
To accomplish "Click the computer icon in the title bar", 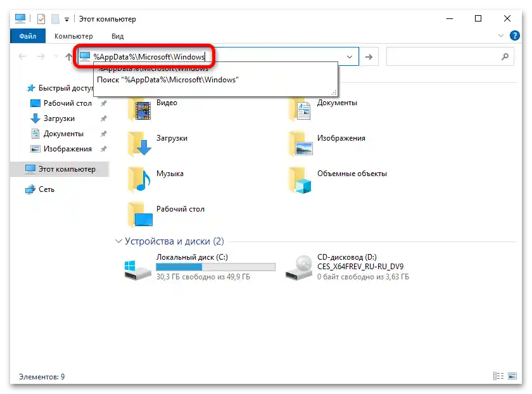I will 20,18.
